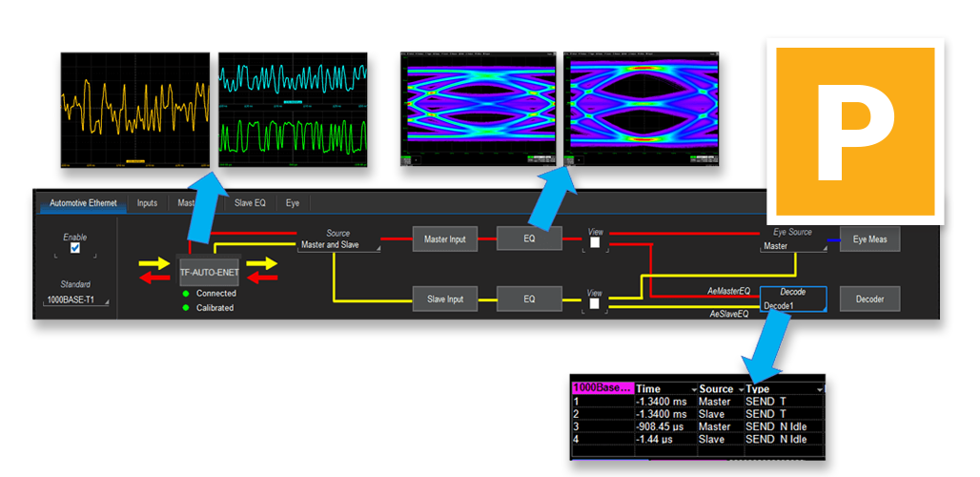Check the slave path View checkbox
Screen dimensions: 980x477
coord(595,303)
